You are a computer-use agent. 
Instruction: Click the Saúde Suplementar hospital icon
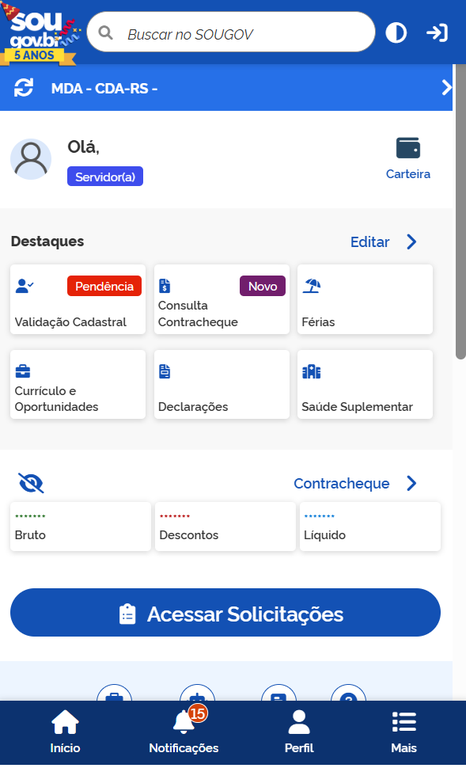tap(312, 372)
